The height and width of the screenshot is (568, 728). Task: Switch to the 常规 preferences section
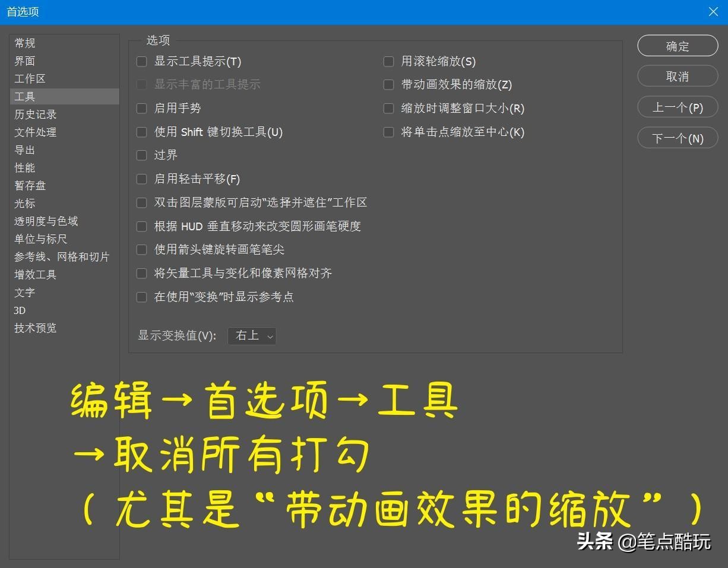pos(25,43)
